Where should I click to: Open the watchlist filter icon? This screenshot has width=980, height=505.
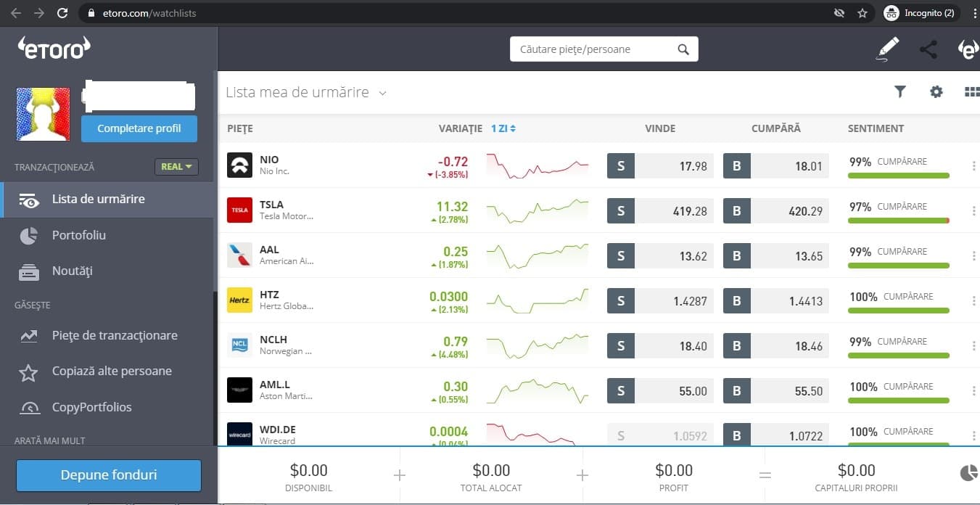900,91
